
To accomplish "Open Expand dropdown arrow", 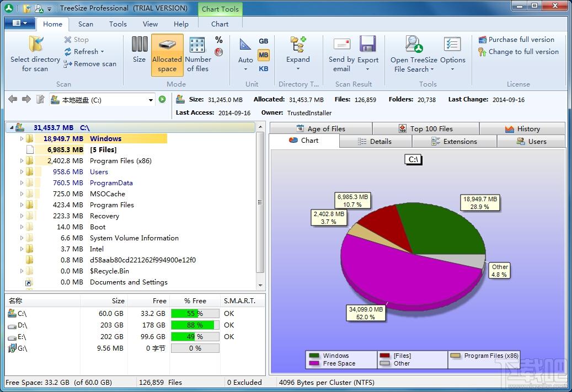I will tap(298, 68).
